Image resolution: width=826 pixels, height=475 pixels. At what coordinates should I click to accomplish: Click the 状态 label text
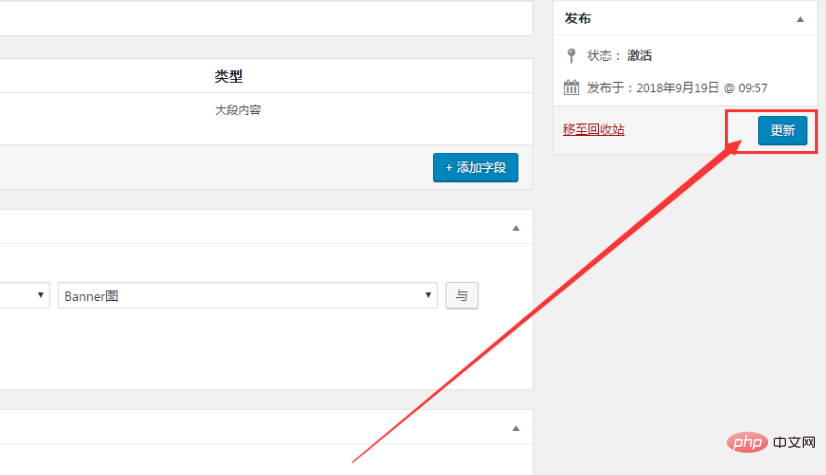tap(600, 56)
